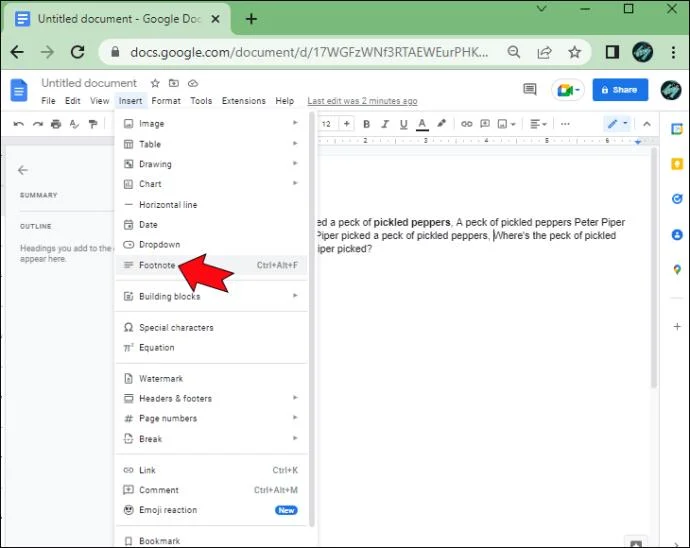Open the Extensions menu

tap(244, 101)
